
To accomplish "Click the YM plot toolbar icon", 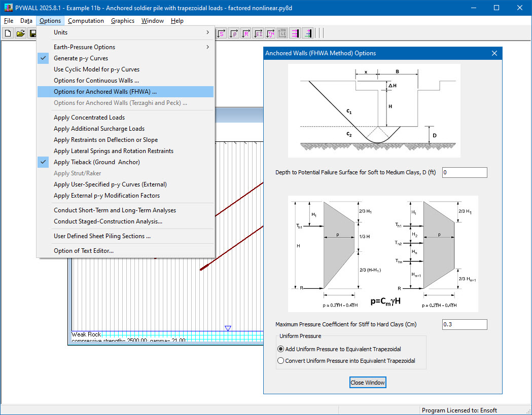I will coord(271,33).
